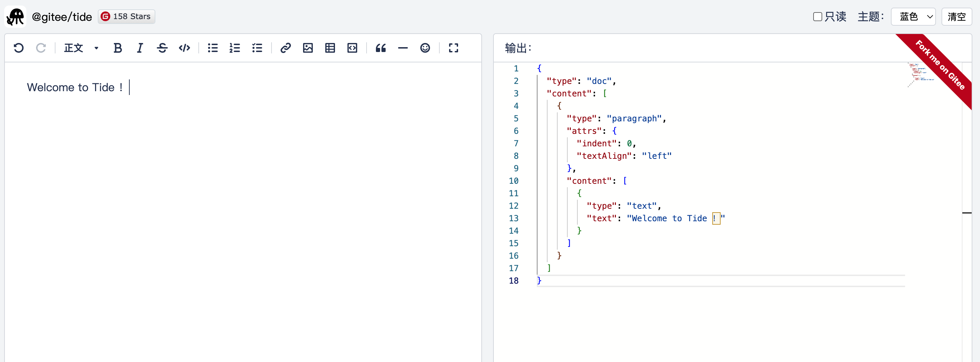Viewport: 980px width, 362px height.
Task: Open the 正文 paragraph style dropdown
Action: 81,48
